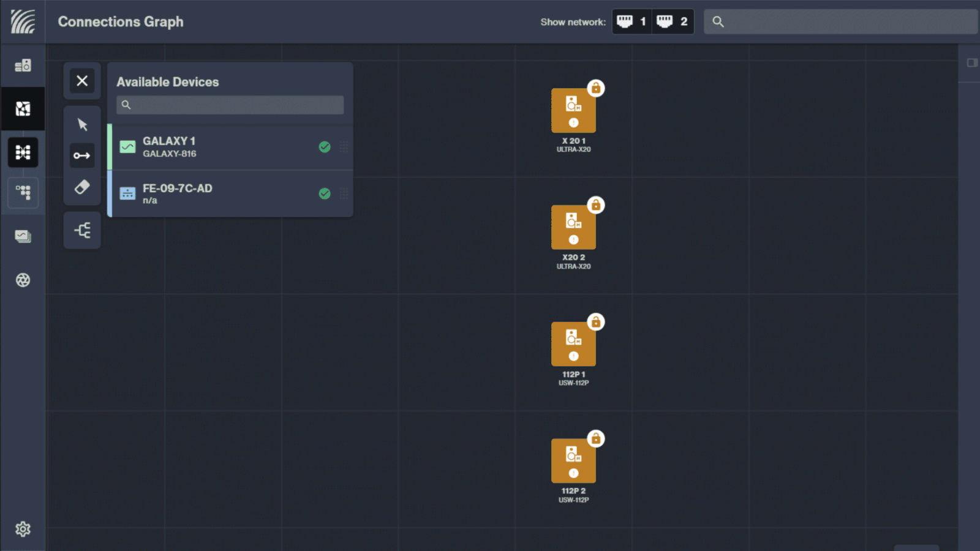Close the Available Devices panel
This screenshot has height=551, width=980.
tap(82, 80)
